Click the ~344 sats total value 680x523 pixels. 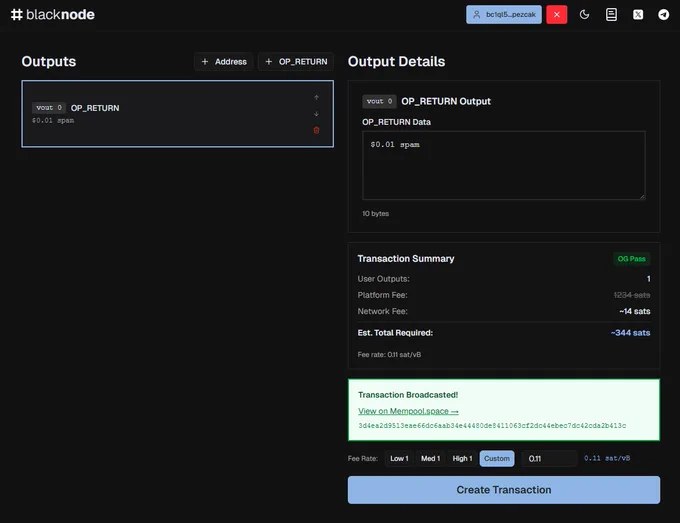click(x=630, y=333)
